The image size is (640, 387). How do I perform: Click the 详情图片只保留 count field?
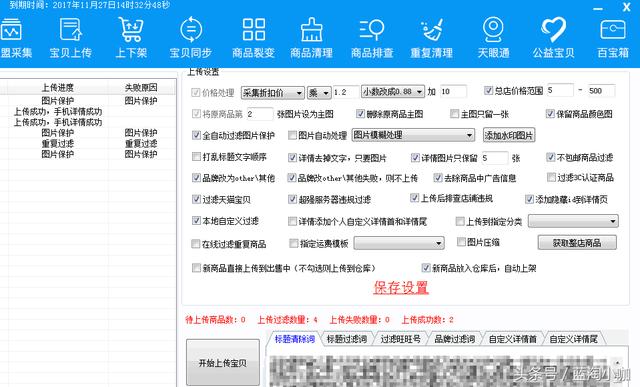[495, 158]
